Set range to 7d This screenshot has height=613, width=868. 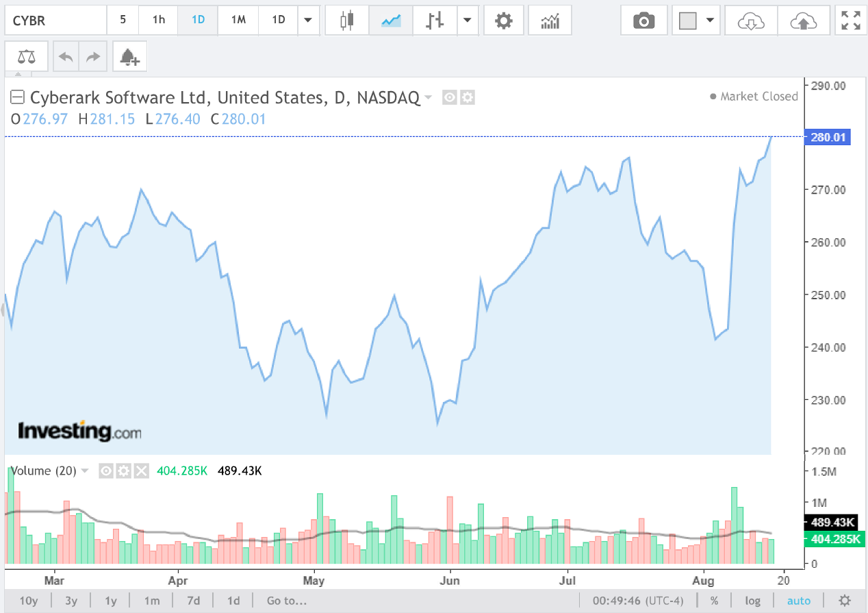pos(194,601)
